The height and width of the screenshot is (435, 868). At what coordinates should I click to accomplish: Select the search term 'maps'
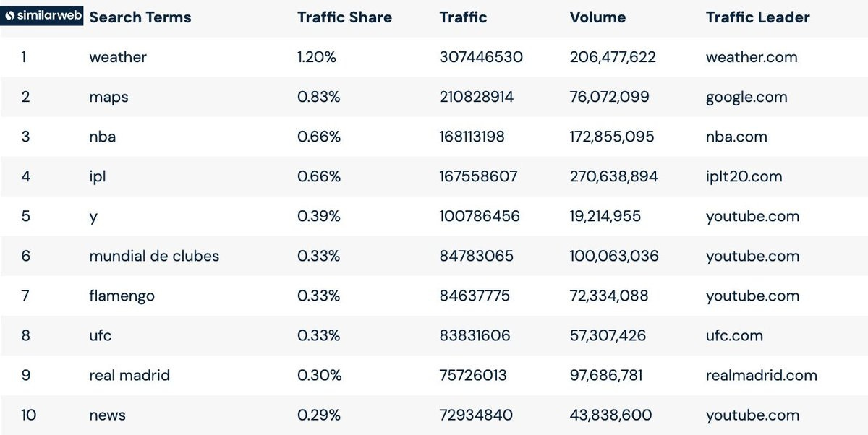coord(109,98)
